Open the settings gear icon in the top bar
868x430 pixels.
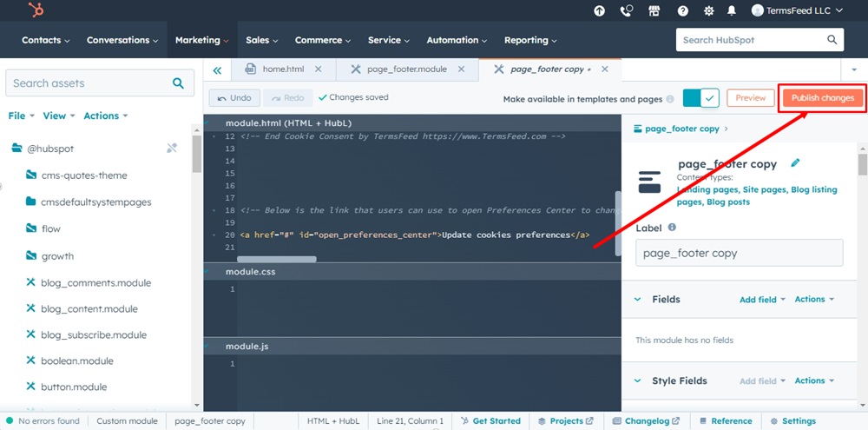point(708,10)
